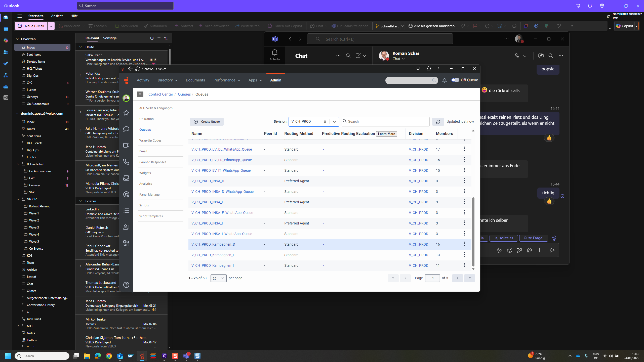Screen dimensions: 644x362
Task: Open the Genesys phone calls sidebar icon
Action: pyautogui.click(x=126, y=162)
